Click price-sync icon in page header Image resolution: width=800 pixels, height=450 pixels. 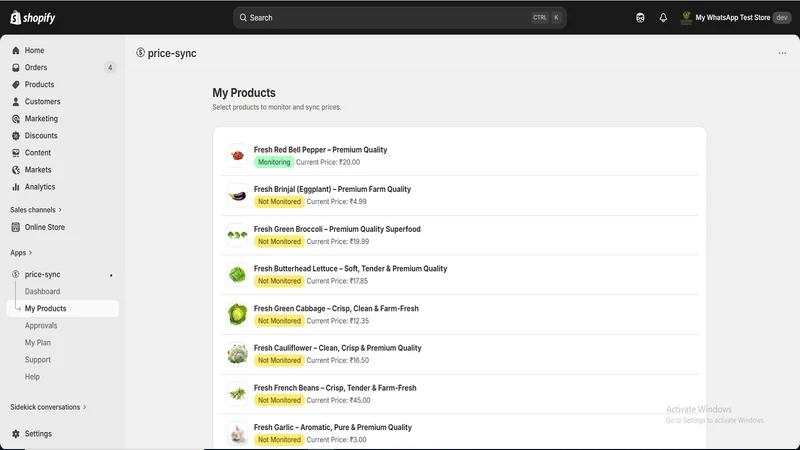tap(140, 53)
